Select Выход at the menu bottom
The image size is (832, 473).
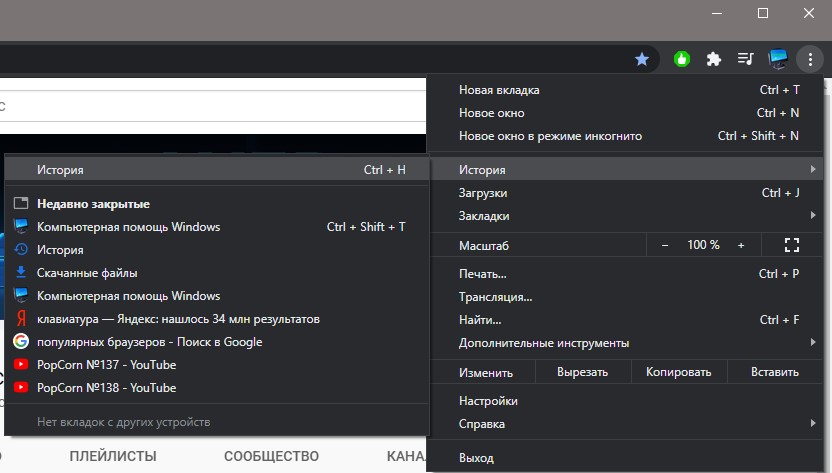coord(626,458)
